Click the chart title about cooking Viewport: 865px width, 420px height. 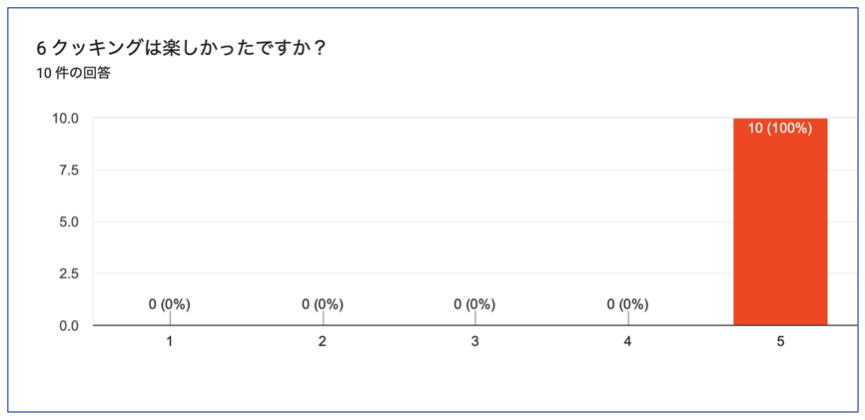coord(180,49)
